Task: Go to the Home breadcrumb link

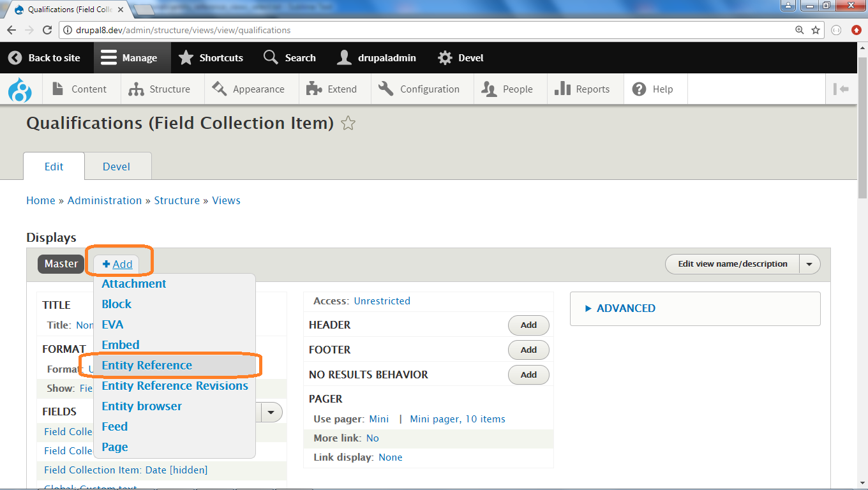Action: [41, 200]
